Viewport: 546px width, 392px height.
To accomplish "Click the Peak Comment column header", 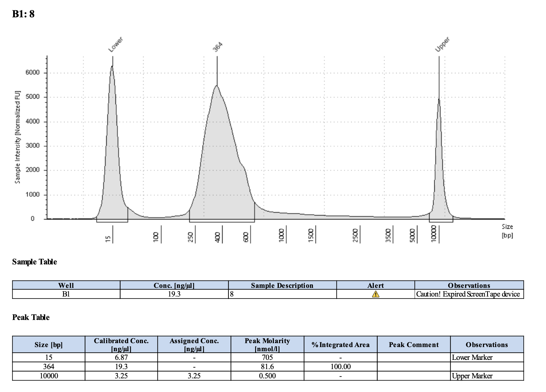I will tap(413, 345).
